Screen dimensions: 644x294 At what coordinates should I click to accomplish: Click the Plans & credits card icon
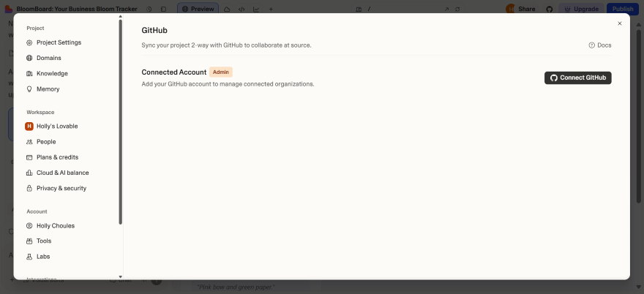pos(29,158)
